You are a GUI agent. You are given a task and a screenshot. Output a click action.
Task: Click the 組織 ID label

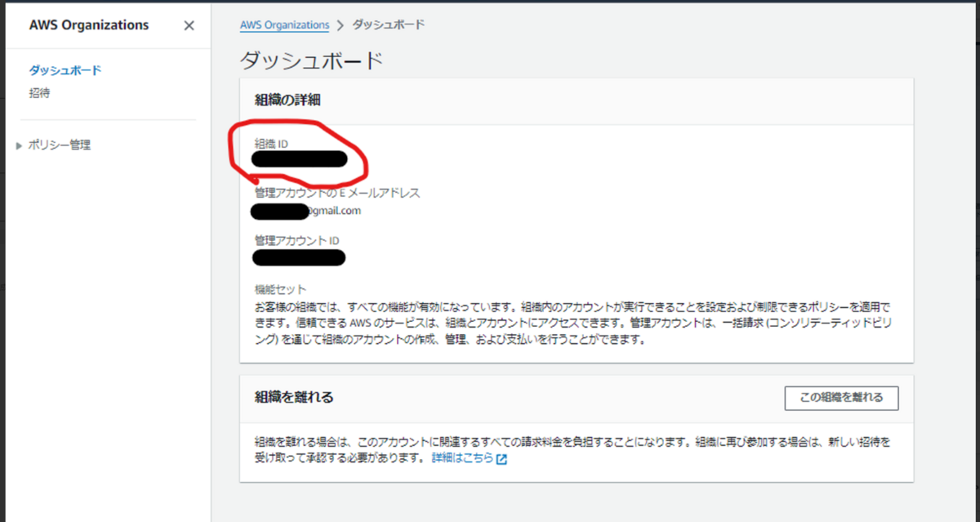(271, 144)
